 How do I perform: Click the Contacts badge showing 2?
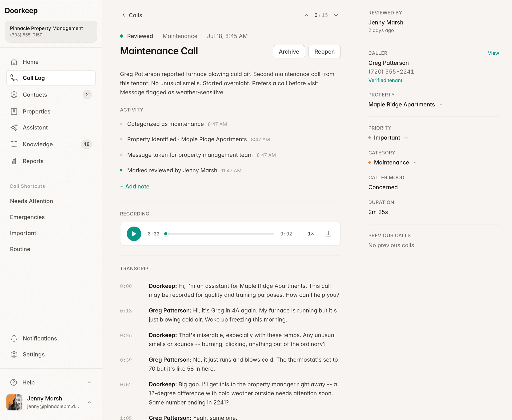click(x=87, y=95)
